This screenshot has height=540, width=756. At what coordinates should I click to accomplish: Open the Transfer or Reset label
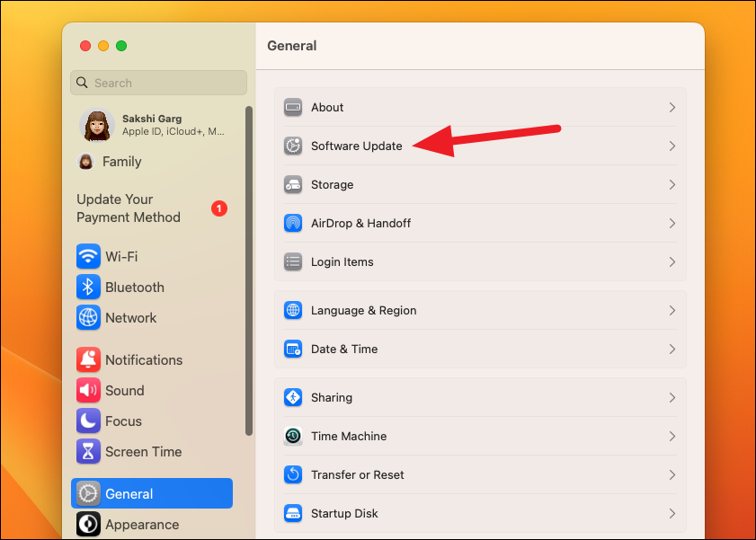(x=358, y=475)
